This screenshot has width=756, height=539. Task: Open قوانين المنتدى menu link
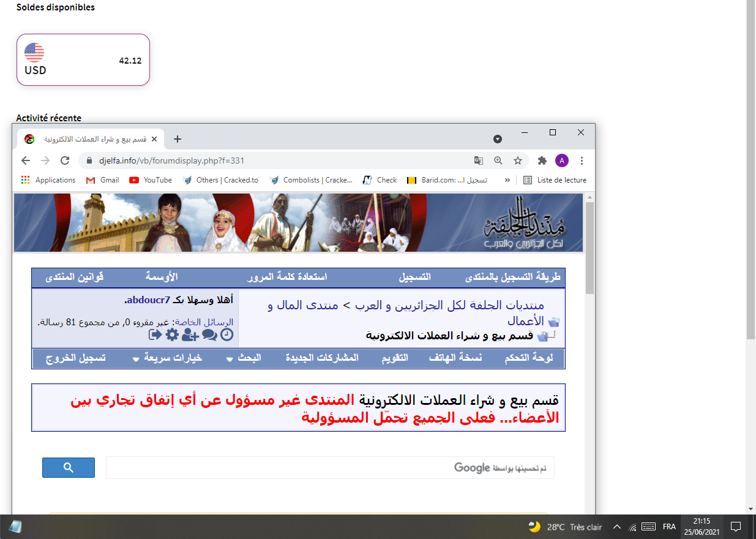75,277
